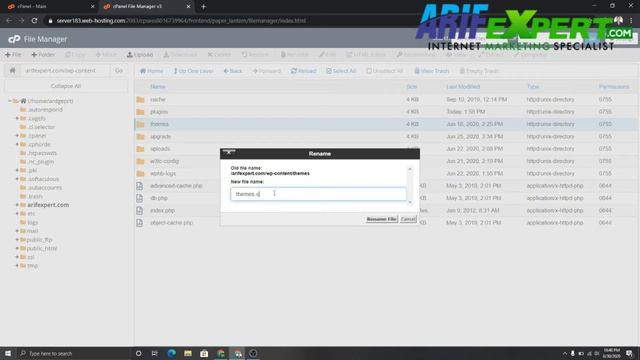Click the Rename toolbar button
The width and height of the screenshot is (640, 360).
[x=294, y=54]
